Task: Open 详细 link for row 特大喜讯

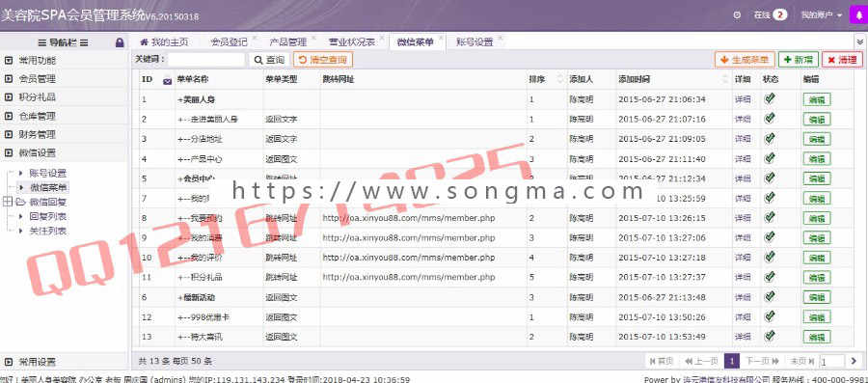Action: click(743, 337)
